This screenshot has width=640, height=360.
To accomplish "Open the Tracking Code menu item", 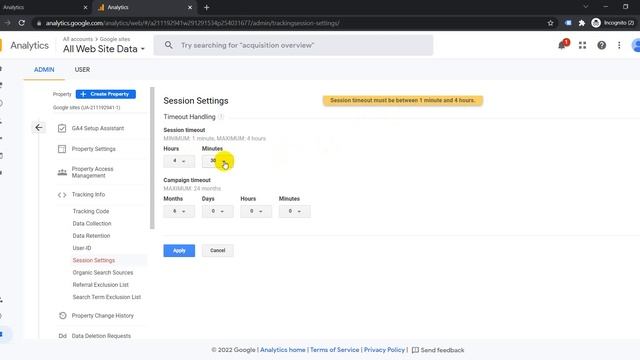I will tap(91, 211).
